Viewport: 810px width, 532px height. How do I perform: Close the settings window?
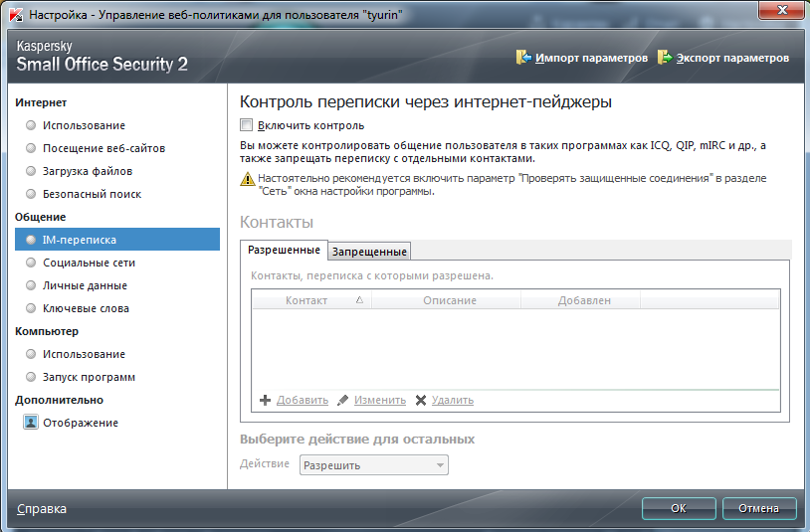[781, 10]
